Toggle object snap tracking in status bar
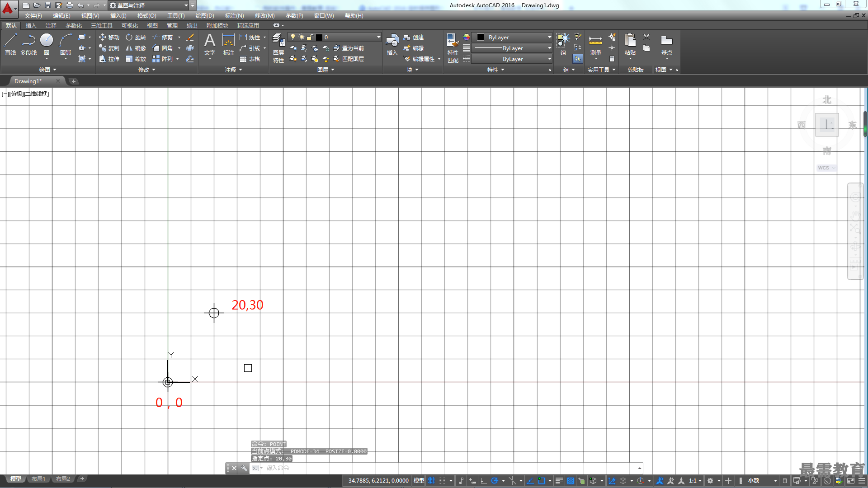 (530, 481)
